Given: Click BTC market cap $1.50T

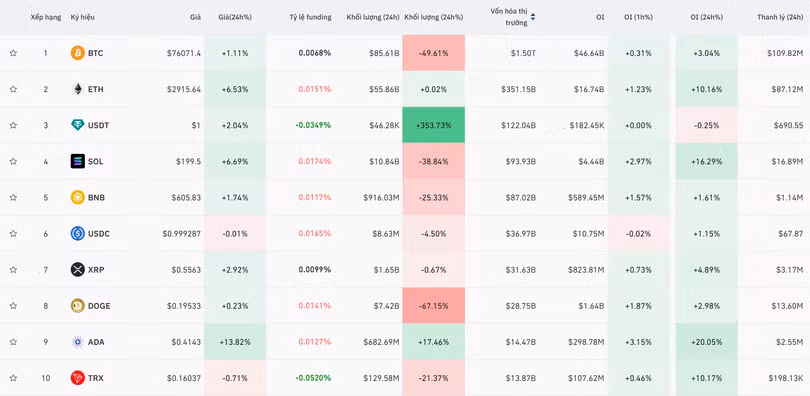Looking at the screenshot, I should point(524,53).
